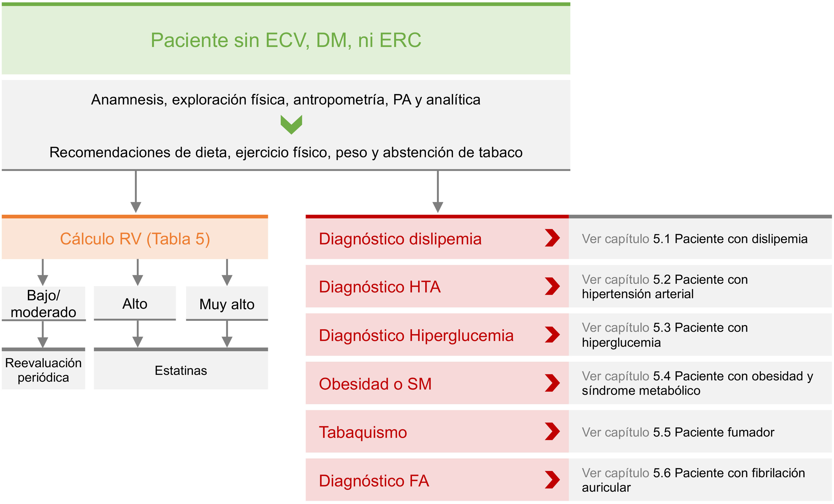This screenshot has height=504, width=834.
Task: Open chapter 5.1 Paciente con dislipemia
Action: point(695,239)
